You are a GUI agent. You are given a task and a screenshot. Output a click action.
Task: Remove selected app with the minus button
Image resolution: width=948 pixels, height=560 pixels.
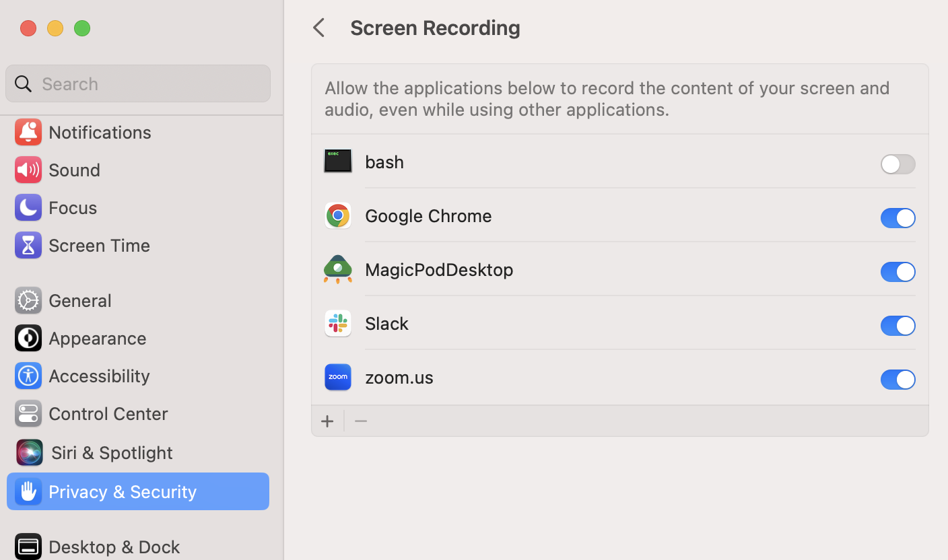(x=361, y=421)
